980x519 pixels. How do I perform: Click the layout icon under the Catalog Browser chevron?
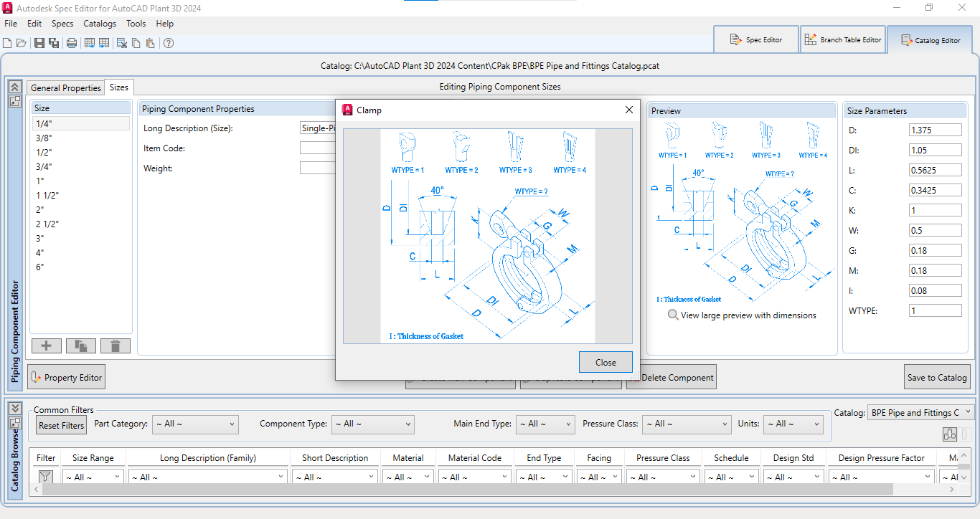coord(14,422)
